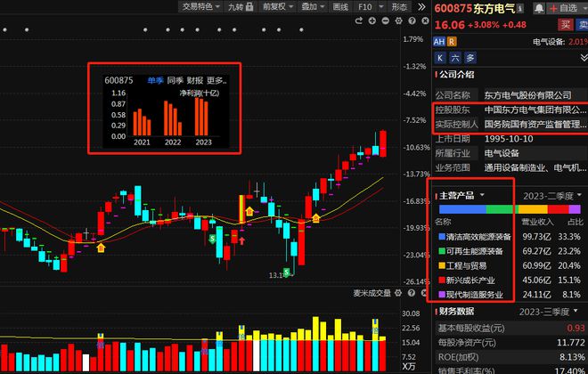The image size is (588, 374).
Task: Open the 前复权 adjustment dropdown
Action: pos(277,6)
